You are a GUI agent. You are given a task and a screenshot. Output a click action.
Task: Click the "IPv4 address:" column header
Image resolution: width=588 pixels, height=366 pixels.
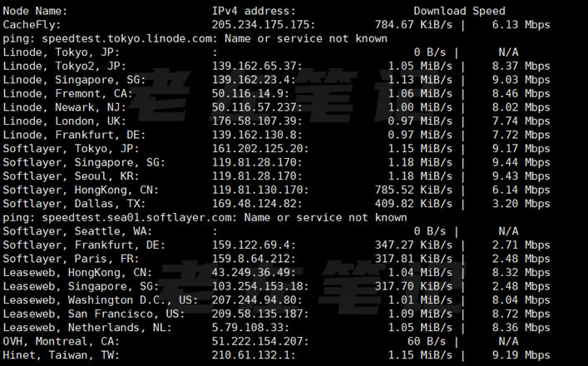click(x=253, y=12)
